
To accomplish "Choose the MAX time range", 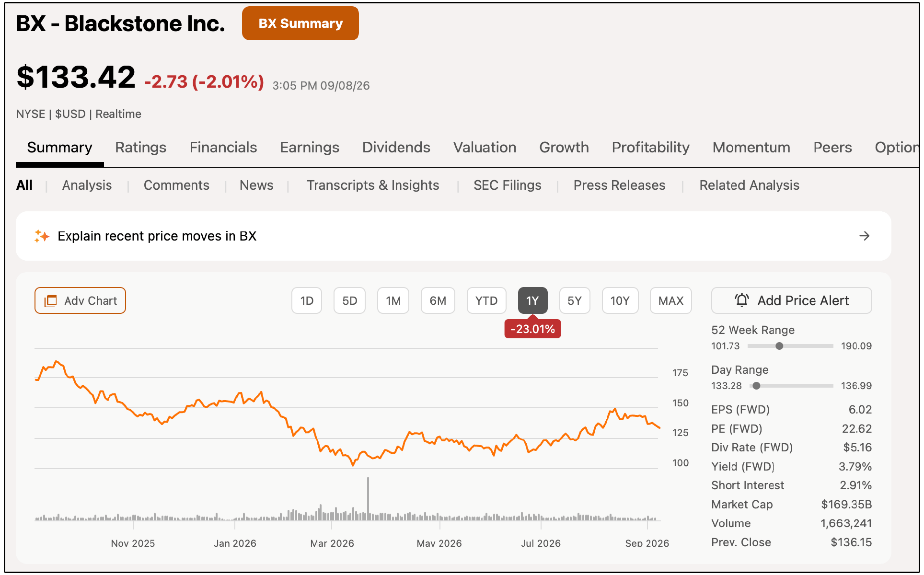I will tap(670, 300).
